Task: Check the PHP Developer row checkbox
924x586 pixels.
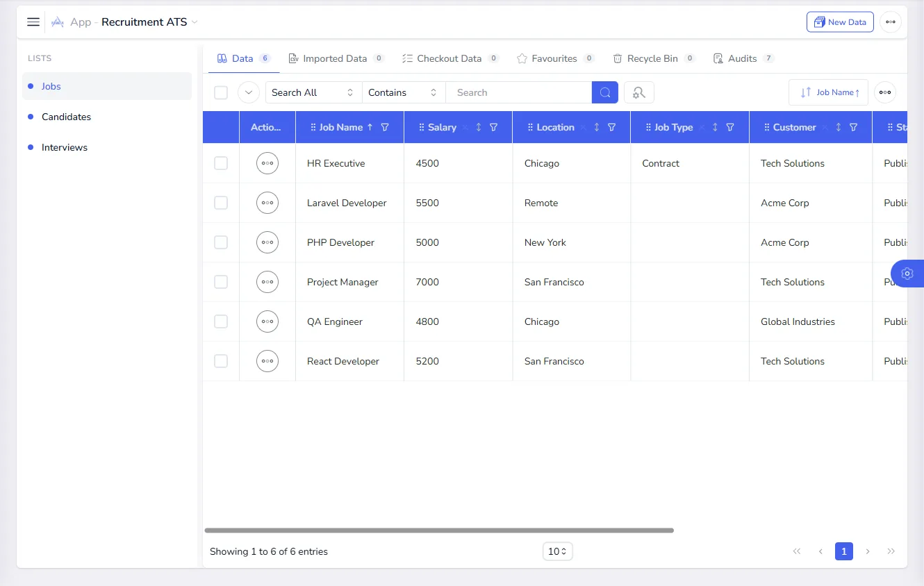Action: point(221,242)
